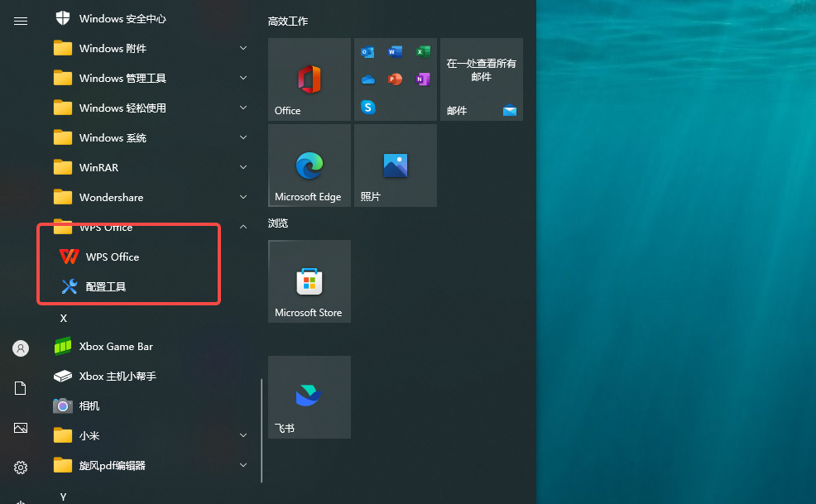This screenshot has height=504, width=816.
Task: Launch WPS Office red W icon
Action: (70, 257)
